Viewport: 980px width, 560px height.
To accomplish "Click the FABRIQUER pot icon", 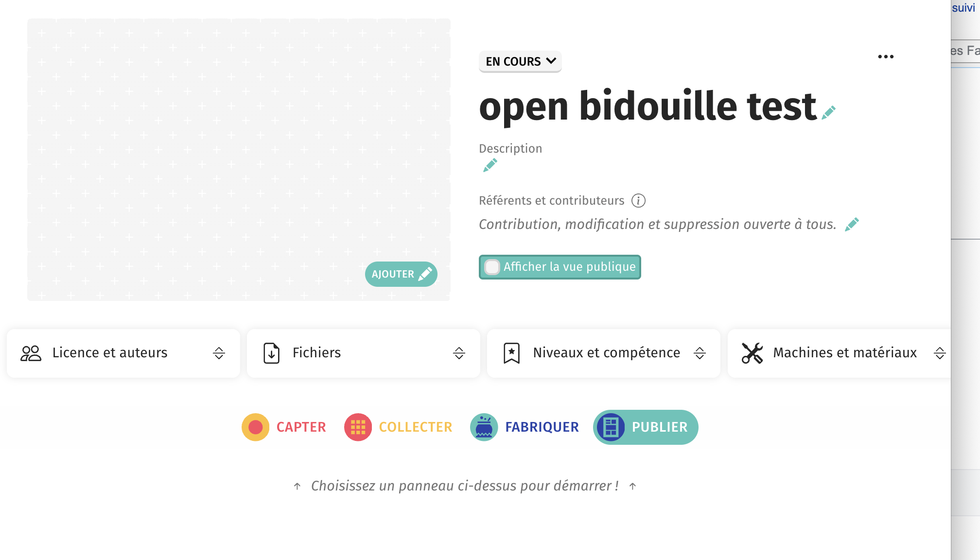I will (x=484, y=427).
